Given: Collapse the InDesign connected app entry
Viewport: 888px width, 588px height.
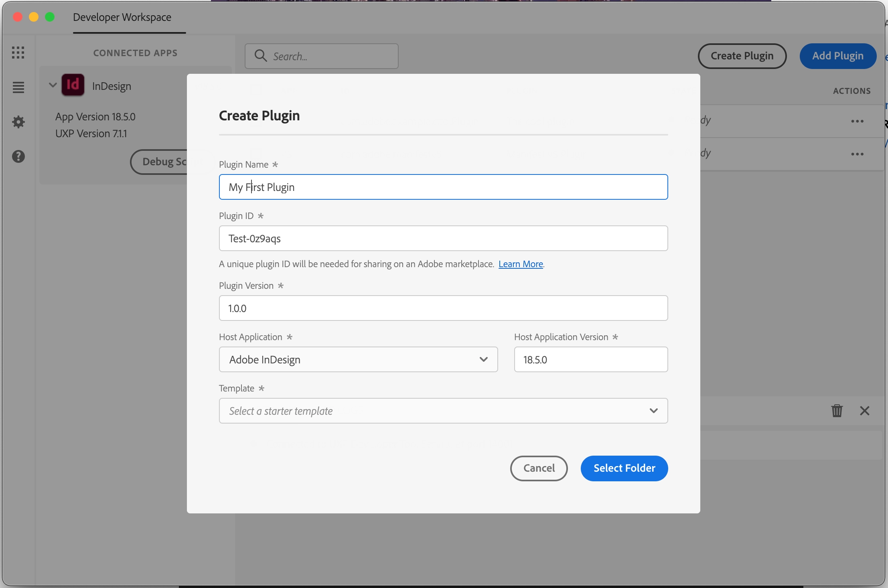Looking at the screenshot, I should pos(53,85).
